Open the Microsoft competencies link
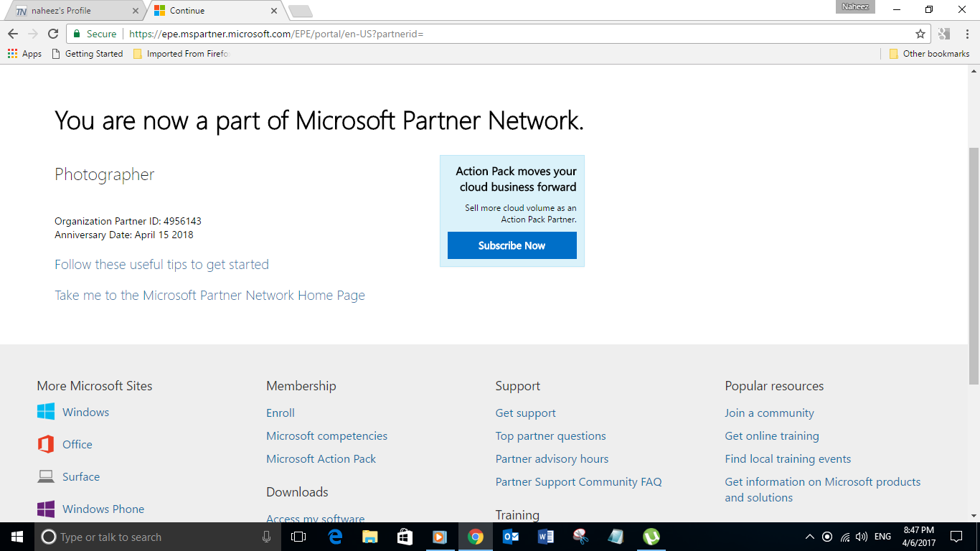 click(x=326, y=436)
